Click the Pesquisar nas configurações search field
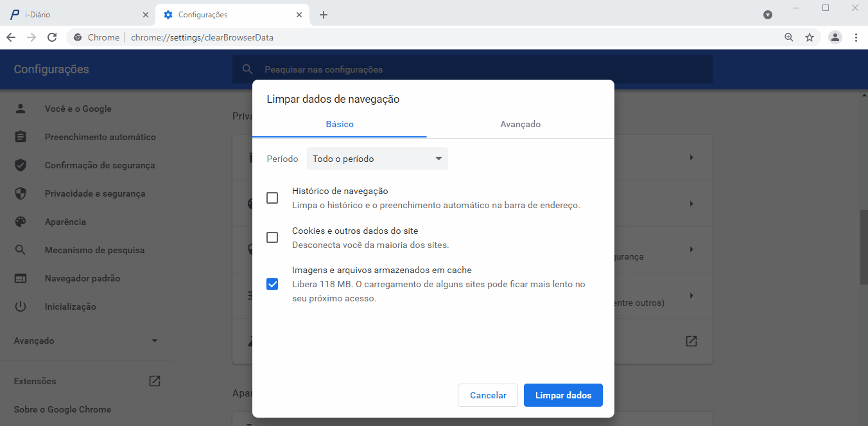Screen dimensions: 868x426 click(x=472, y=69)
